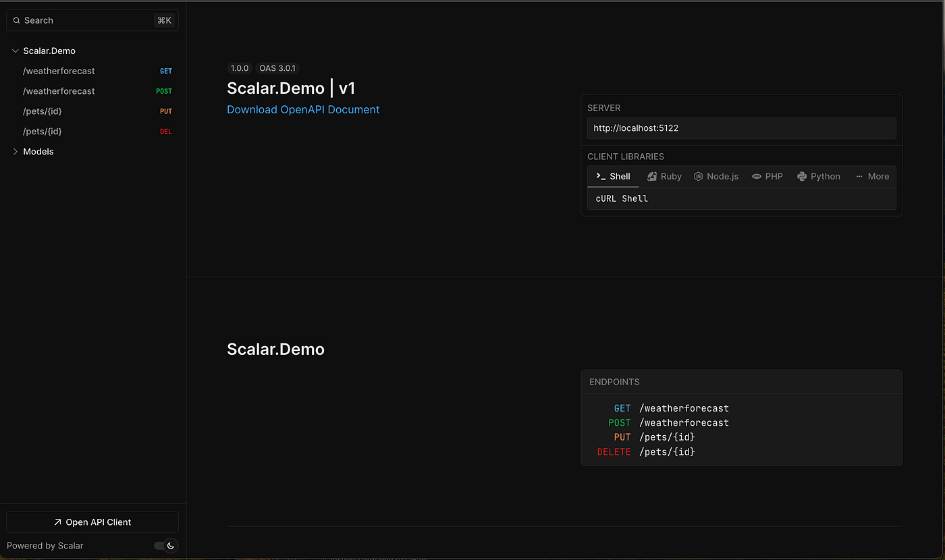
Task: Click the More ellipsis icon
Action: (x=859, y=176)
